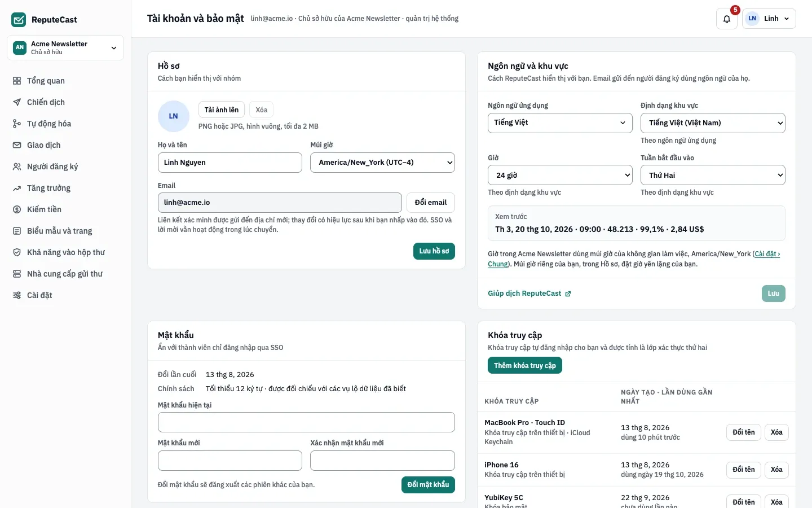Click the Tải ảnh lên button
Viewport: 812px width, 508px height.
pos(222,110)
